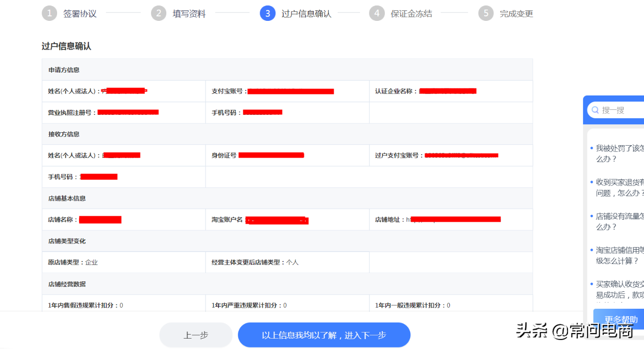Click the step 2 circle icon
Image resolution: width=644 pixels, height=349 pixels.
point(158,13)
